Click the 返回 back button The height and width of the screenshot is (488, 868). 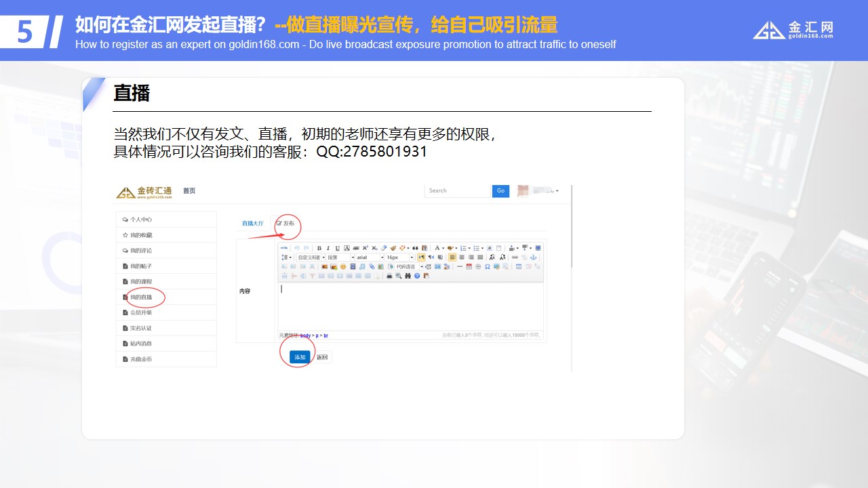(322, 357)
